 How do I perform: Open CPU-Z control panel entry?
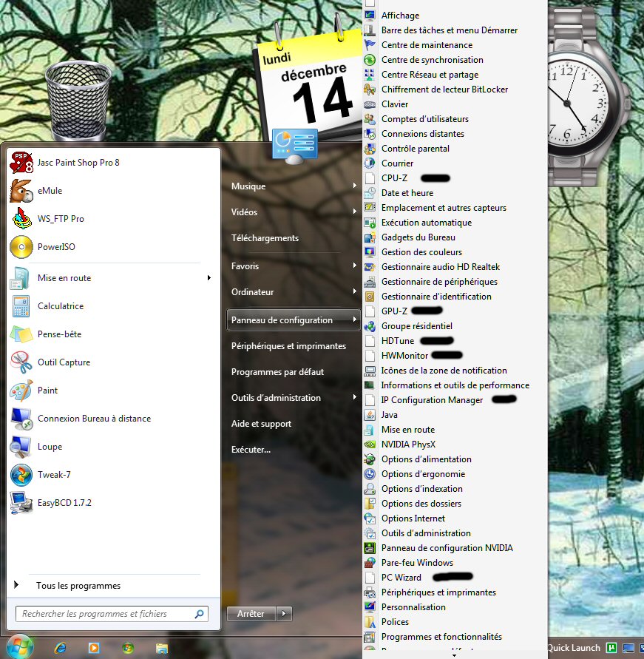point(395,178)
